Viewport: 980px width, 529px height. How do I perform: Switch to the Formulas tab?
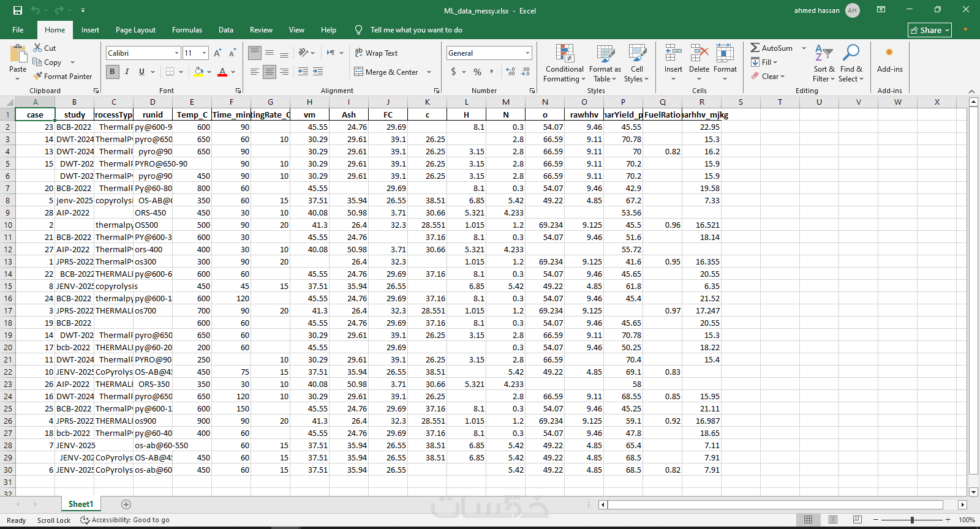click(187, 30)
